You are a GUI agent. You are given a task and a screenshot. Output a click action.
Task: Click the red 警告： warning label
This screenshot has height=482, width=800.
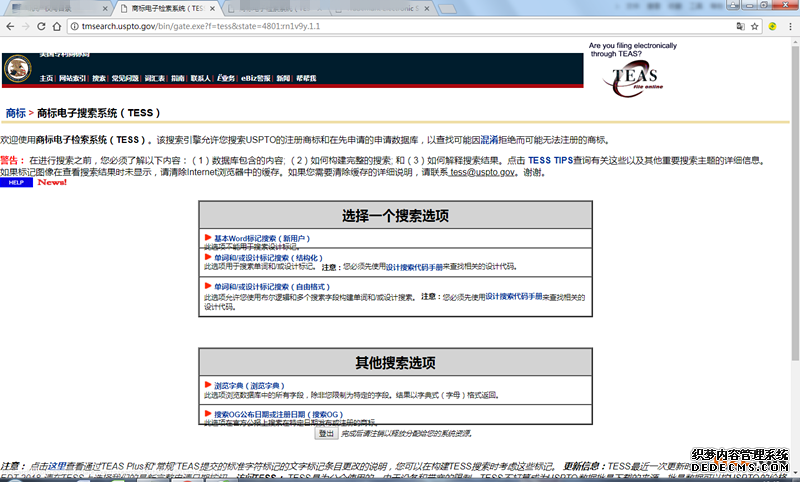[12, 160]
